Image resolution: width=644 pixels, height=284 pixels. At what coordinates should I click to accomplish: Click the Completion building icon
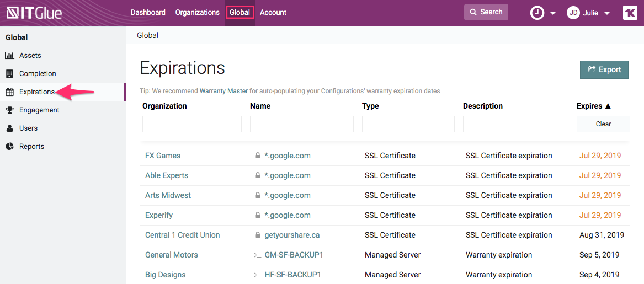[9, 74]
